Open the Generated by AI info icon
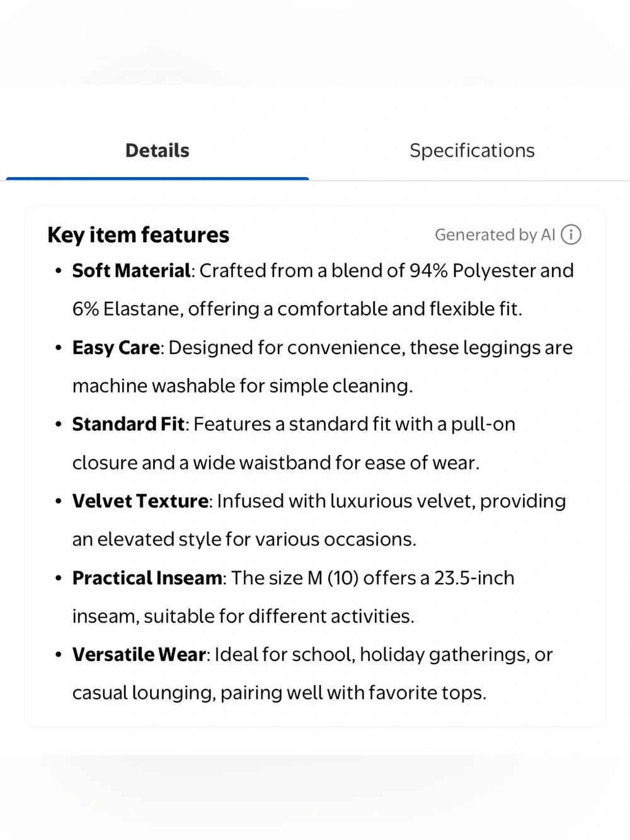The image size is (630, 840). (x=571, y=235)
